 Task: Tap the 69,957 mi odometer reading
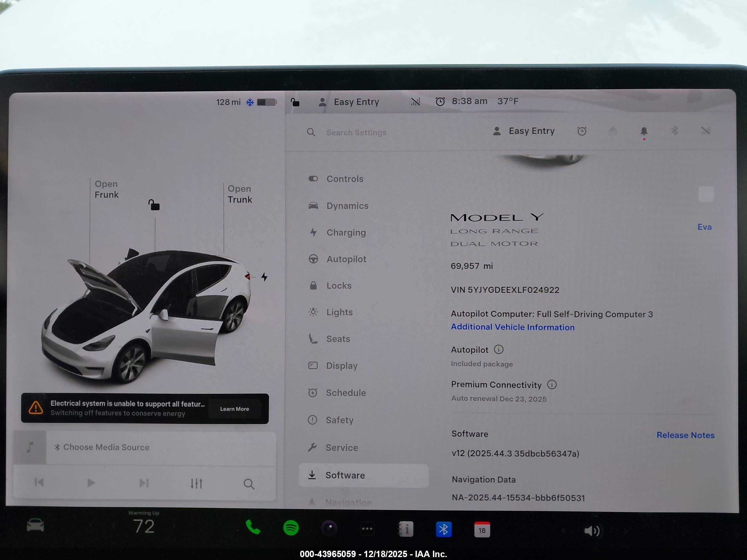coord(472,266)
